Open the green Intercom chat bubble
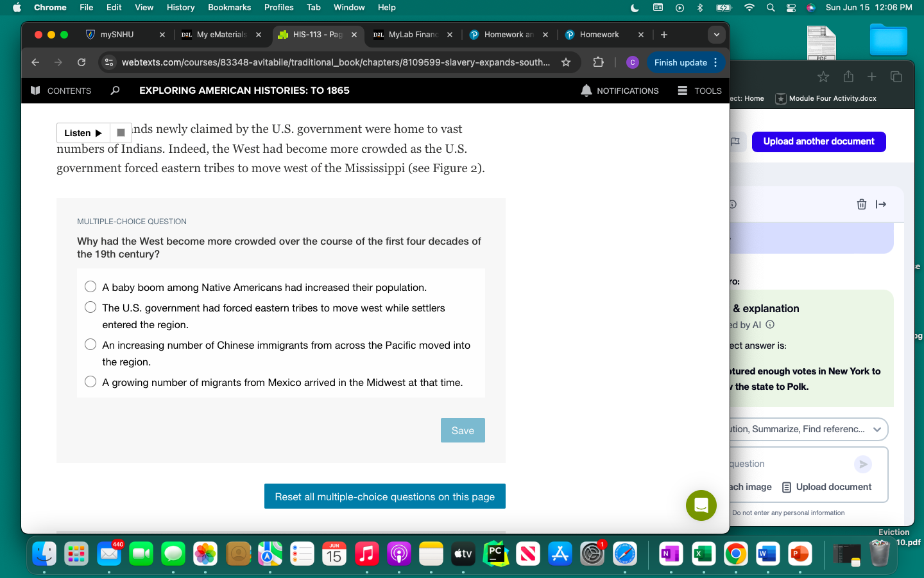 point(701,505)
